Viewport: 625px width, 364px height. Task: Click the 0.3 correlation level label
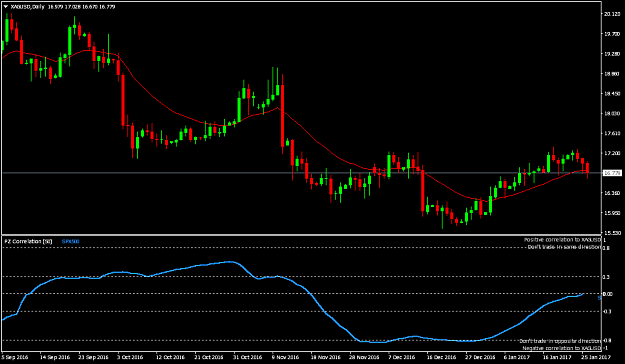pos(605,277)
